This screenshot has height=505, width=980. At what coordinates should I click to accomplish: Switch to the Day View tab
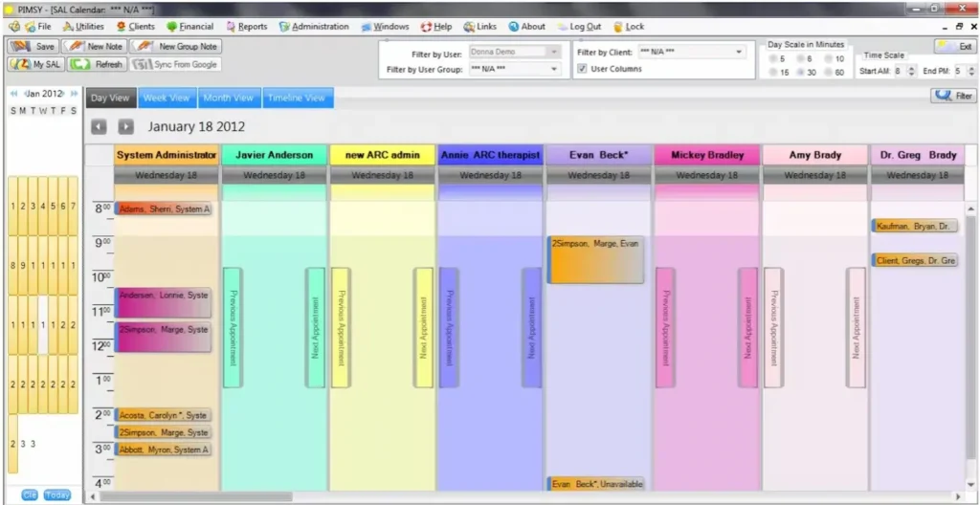point(111,98)
